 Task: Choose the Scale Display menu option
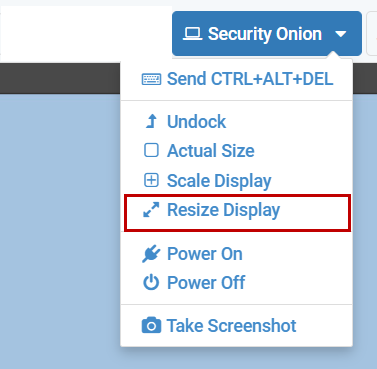click(x=236, y=180)
